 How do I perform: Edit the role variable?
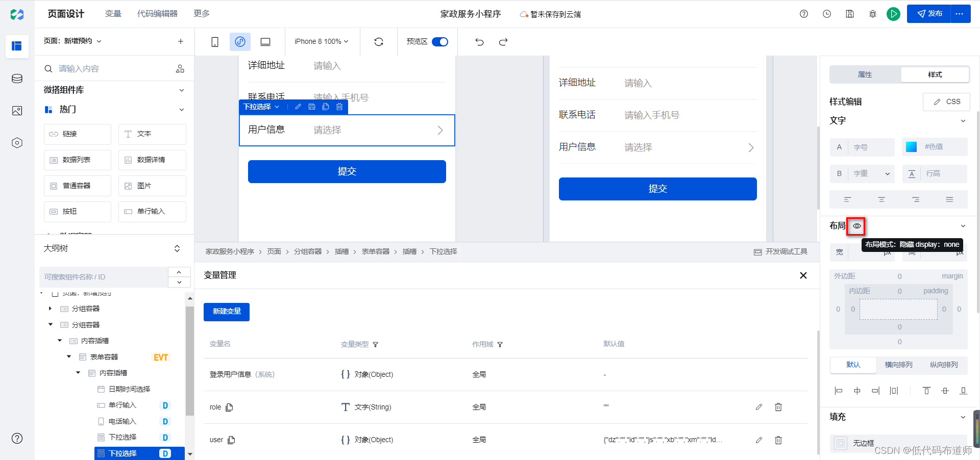[x=759, y=407]
